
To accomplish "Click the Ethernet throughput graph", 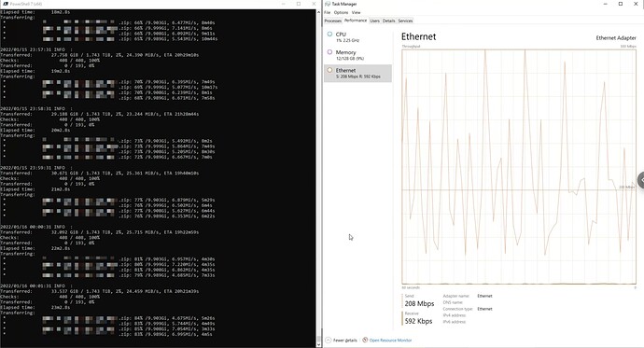I will tap(519, 167).
